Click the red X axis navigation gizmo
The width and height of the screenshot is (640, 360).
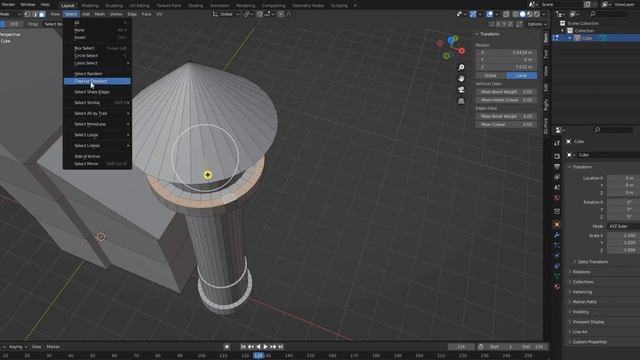(x=462, y=51)
